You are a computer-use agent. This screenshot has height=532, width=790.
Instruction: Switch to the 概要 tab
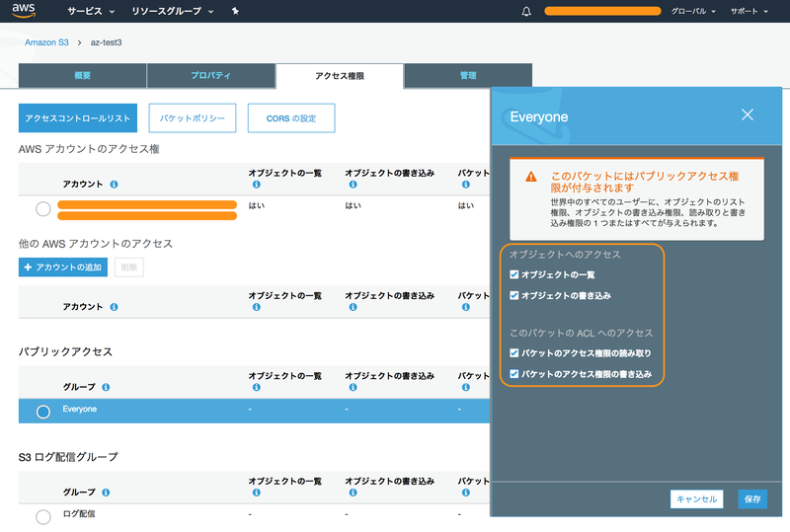[x=83, y=76]
